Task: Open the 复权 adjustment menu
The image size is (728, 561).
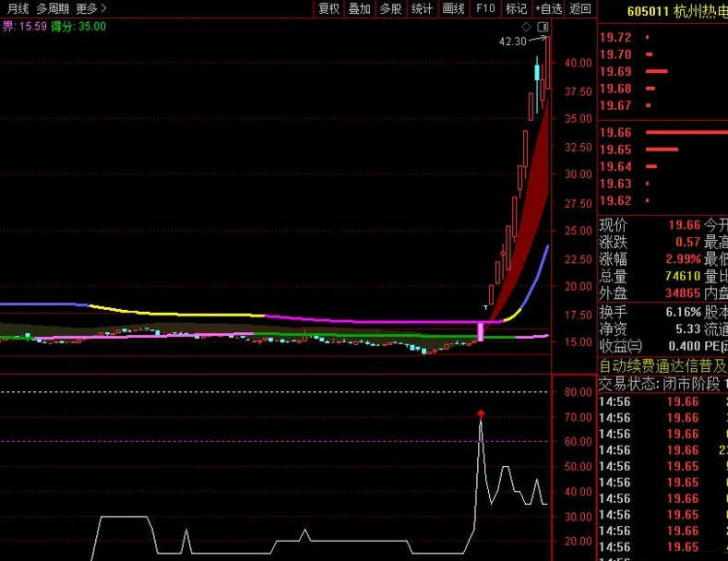Action: click(328, 8)
